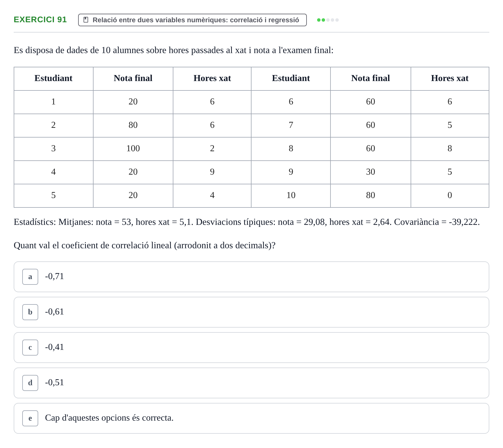Click student 9's Nota final value 30
The width and height of the screenshot is (503, 448).
click(370, 172)
